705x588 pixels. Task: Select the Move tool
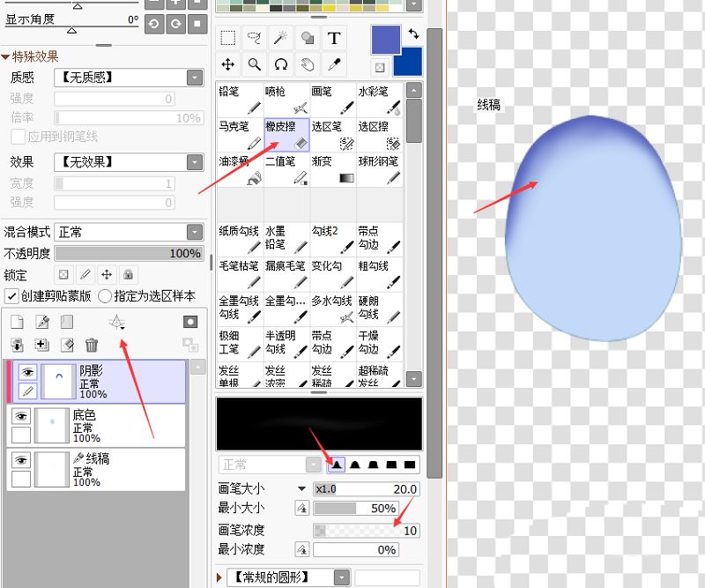tap(228, 64)
